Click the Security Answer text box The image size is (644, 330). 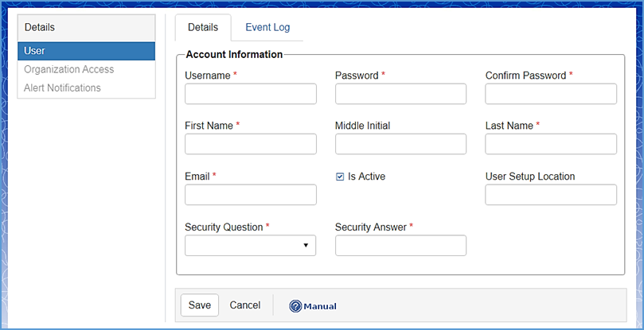point(400,246)
